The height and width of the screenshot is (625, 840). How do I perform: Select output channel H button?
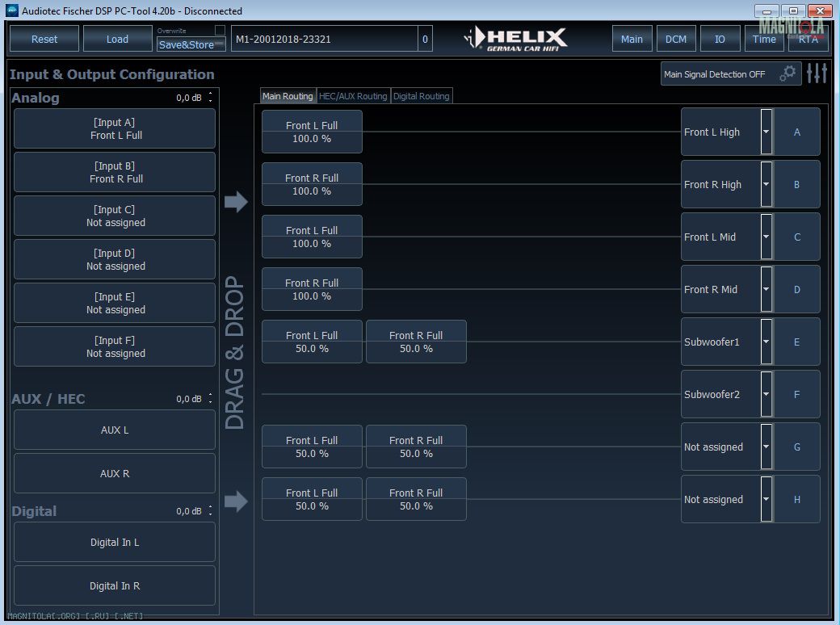(x=796, y=500)
